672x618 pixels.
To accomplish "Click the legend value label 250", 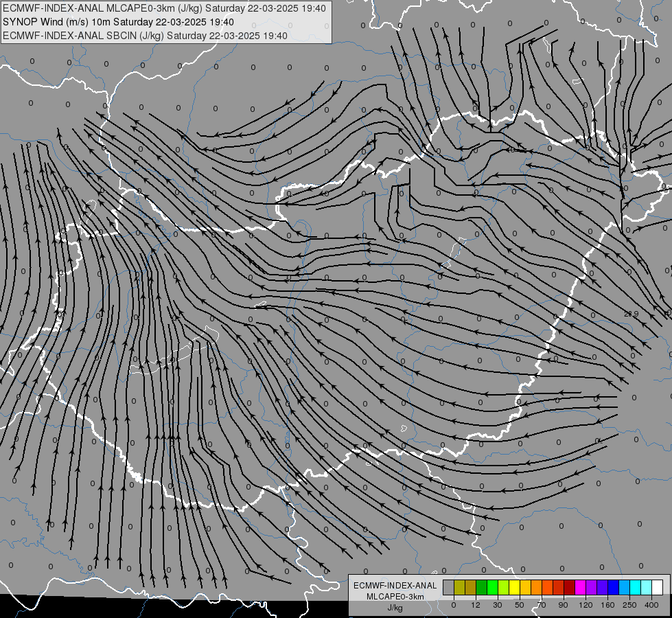I will tap(629, 605).
